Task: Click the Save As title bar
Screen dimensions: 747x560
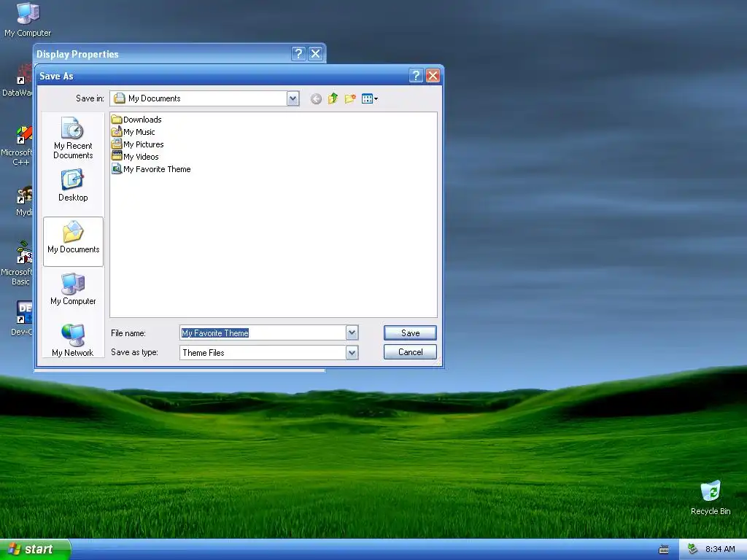Action: pyautogui.click(x=222, y=76)
